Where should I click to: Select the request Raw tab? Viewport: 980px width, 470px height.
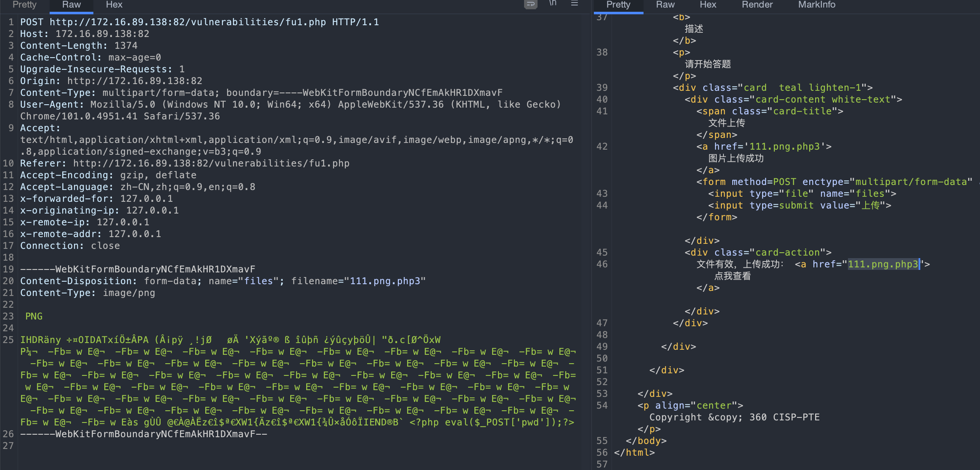tap(71, 5)
